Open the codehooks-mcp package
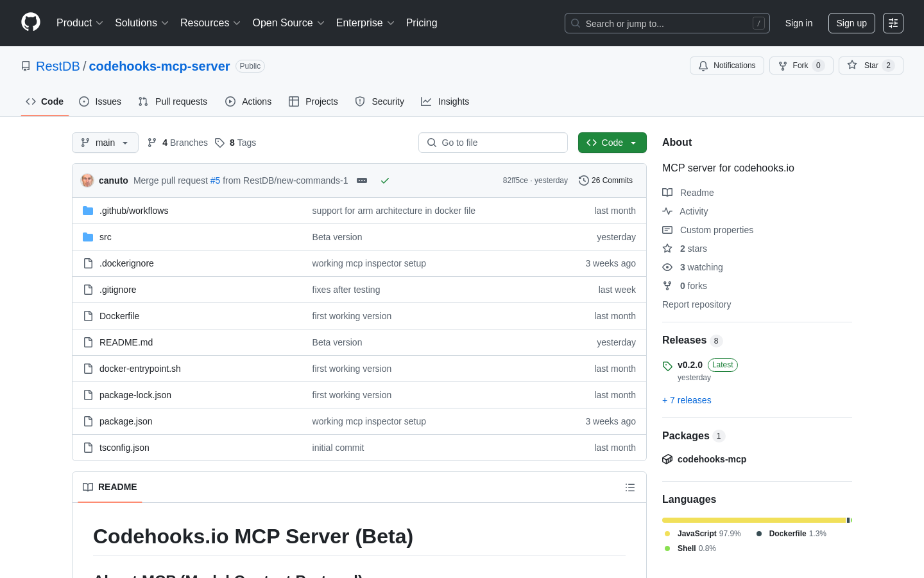This screenshot has height=578, width=924. [712, 459]
